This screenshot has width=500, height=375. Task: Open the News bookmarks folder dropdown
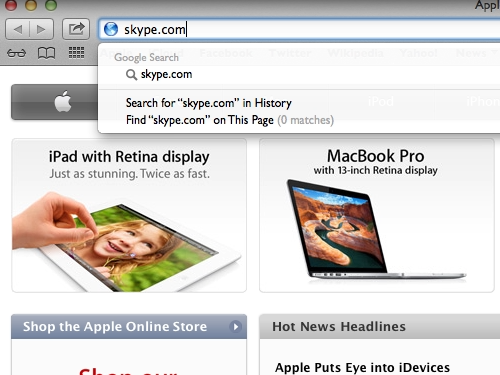tap(476, 53)
